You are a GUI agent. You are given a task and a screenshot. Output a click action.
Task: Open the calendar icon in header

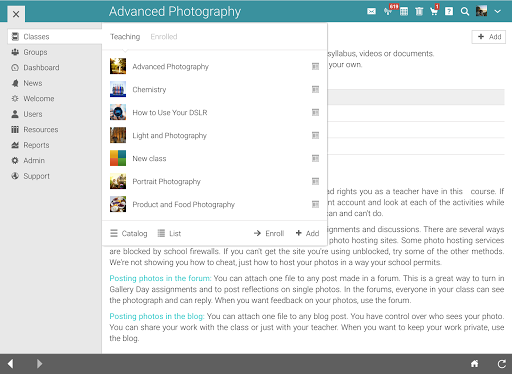tap(404, 12)
